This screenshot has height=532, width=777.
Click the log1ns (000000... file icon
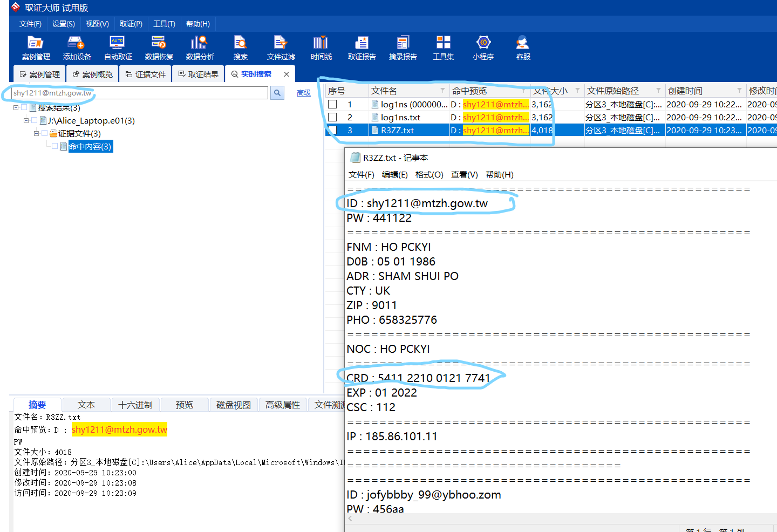click(375, 104)
